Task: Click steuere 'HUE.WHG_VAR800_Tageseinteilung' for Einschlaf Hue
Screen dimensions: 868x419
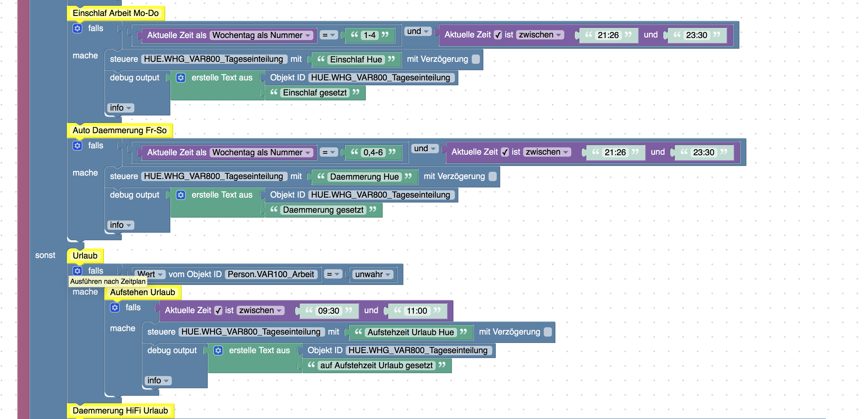Action: [x=213, y=59]
